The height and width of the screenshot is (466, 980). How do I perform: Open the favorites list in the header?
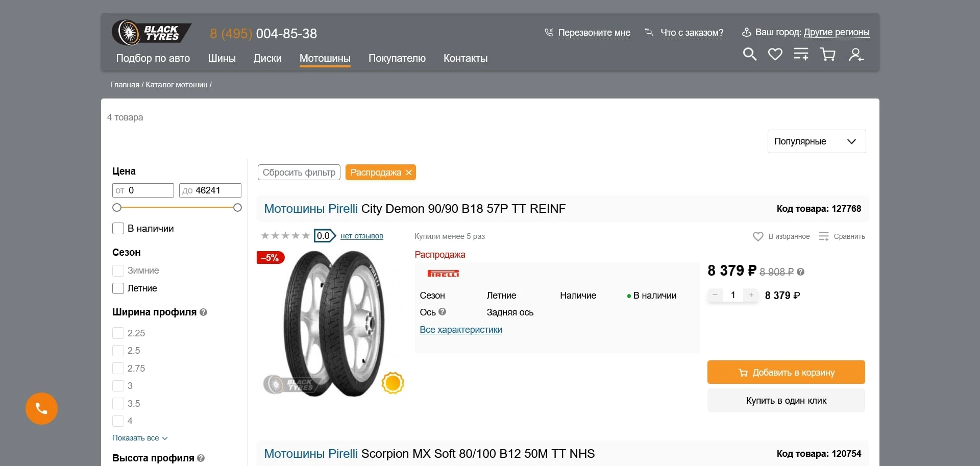(775, 54)
